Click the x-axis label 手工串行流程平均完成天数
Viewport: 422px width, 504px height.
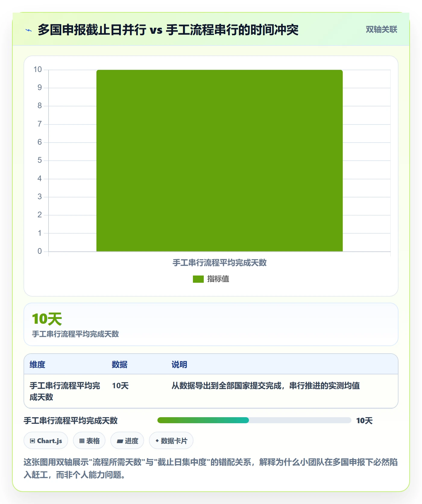tap(219, 263)
